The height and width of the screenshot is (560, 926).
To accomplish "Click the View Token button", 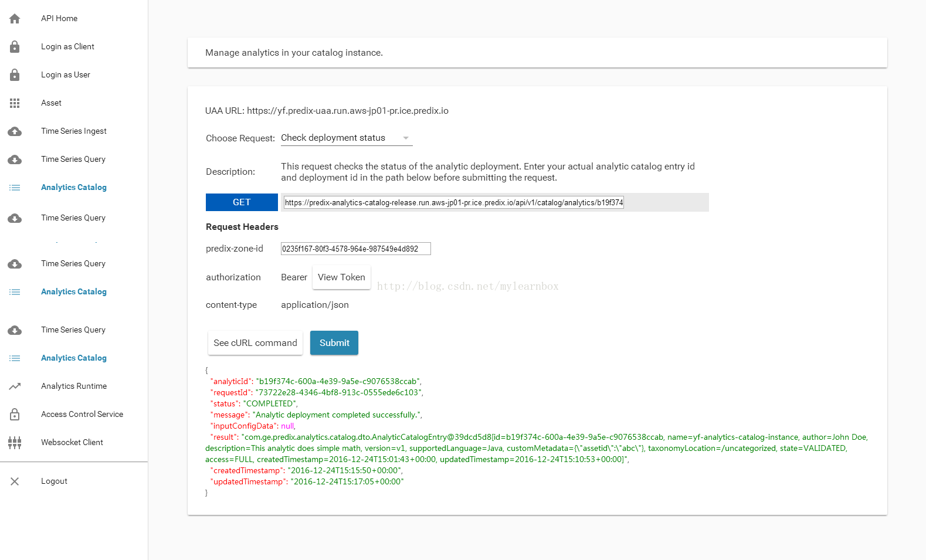I will (x=341, y=277).
